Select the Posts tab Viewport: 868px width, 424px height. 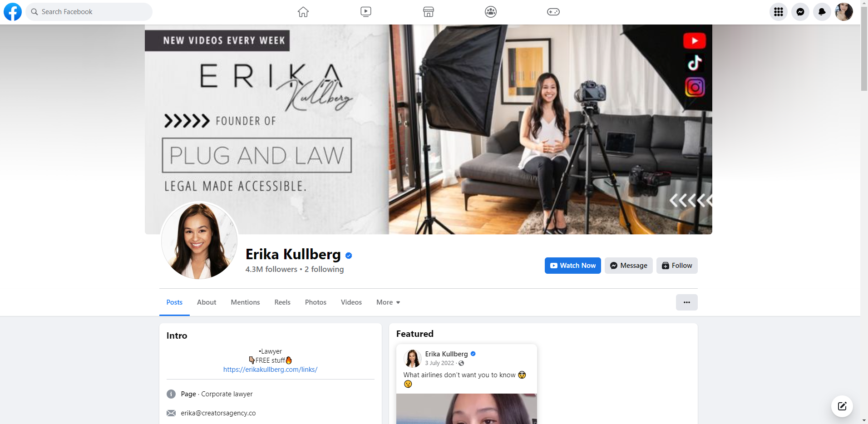[x=174, y=302]
